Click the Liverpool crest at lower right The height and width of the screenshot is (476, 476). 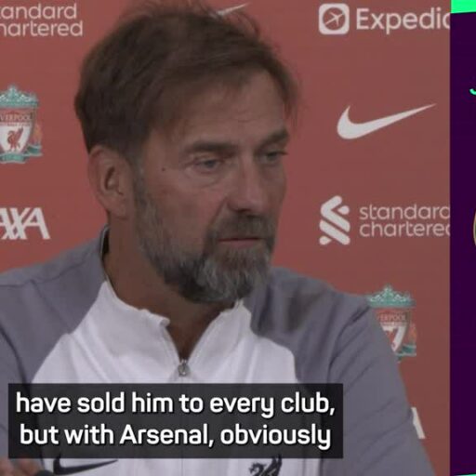[393, 323]
